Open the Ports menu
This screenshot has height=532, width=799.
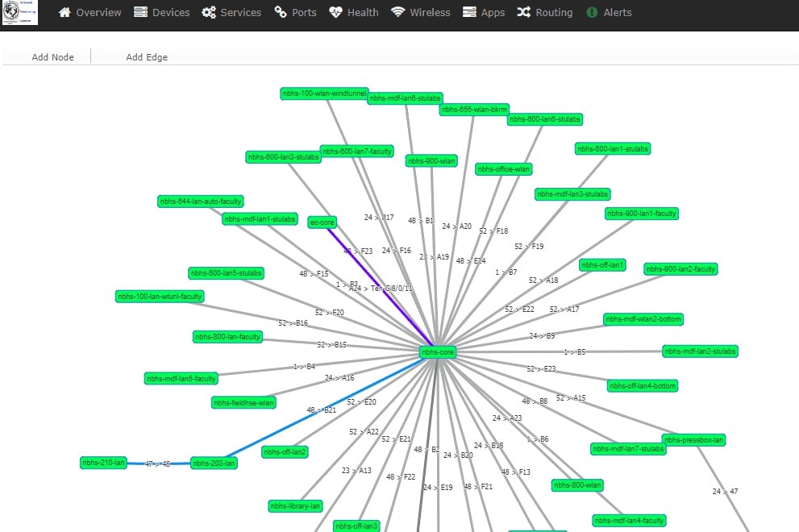(x=295, y=12)
